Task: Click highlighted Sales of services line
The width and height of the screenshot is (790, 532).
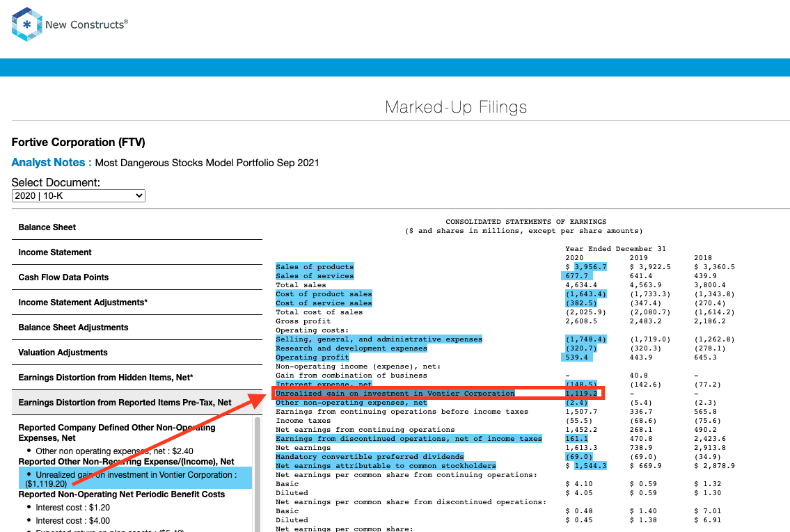Action: tap(315, 276)
